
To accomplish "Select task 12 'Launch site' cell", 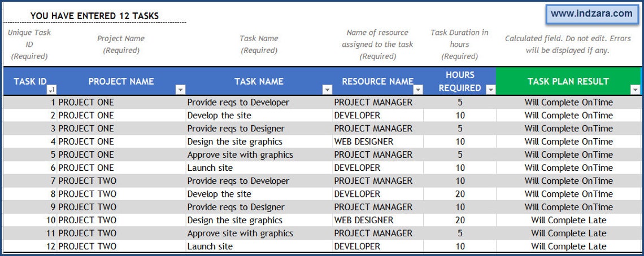I will point(259,246).
